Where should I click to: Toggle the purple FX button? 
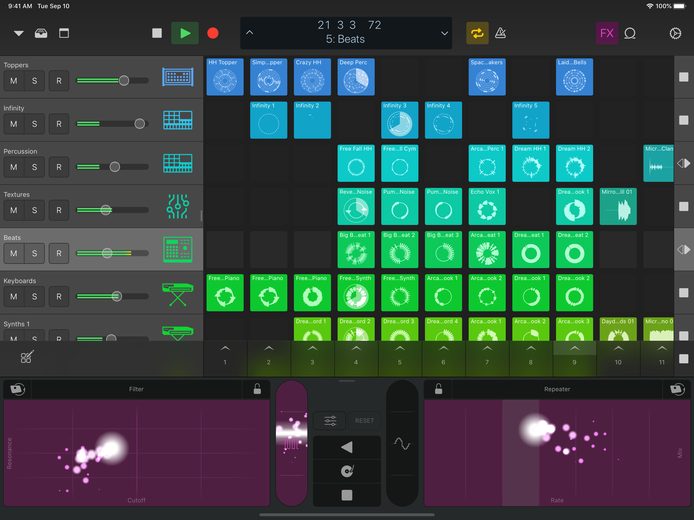click(x=607, y=33)
